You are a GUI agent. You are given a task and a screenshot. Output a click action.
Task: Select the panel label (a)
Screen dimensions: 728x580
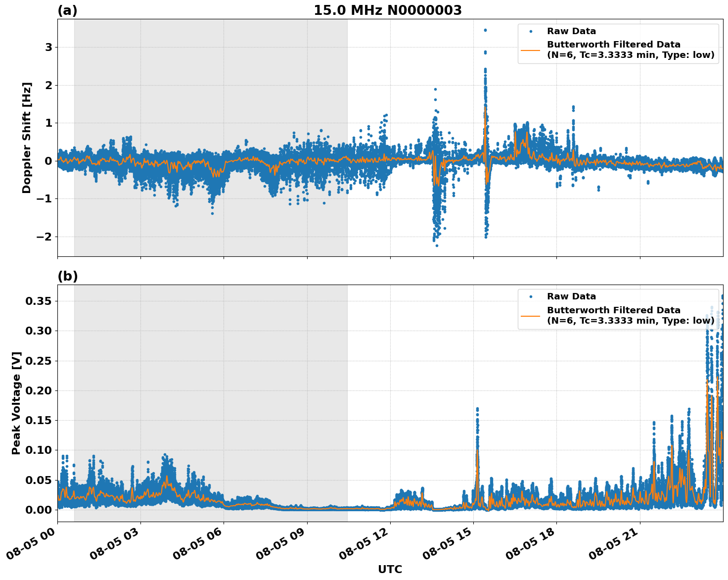[x=68, y=9]
